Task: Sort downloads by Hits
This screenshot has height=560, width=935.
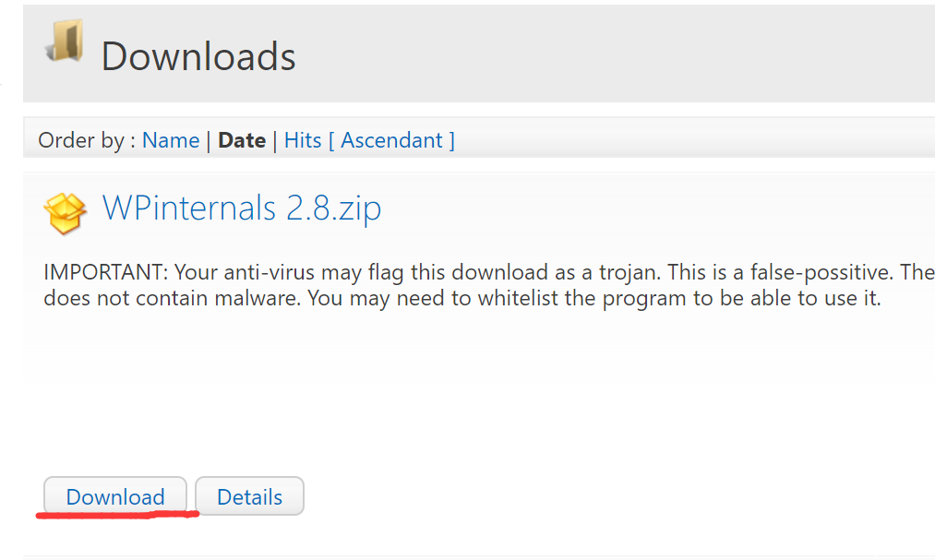Action: coord(303,140)
